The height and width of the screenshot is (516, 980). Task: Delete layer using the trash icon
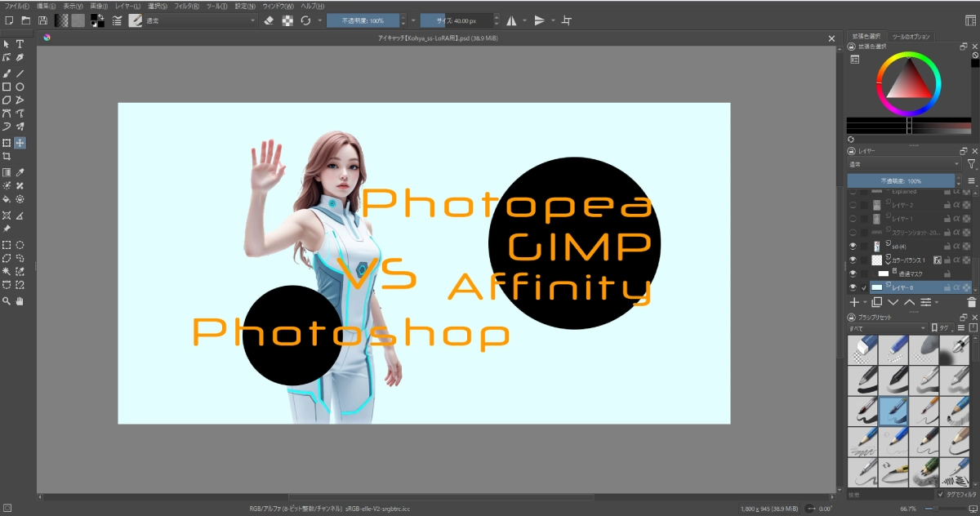click(972, 302)
